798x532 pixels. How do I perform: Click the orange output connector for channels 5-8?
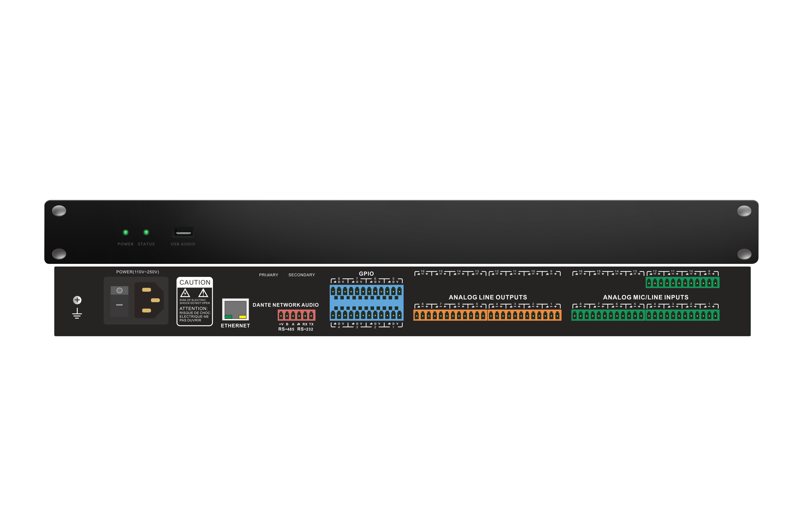click(450, 315)
